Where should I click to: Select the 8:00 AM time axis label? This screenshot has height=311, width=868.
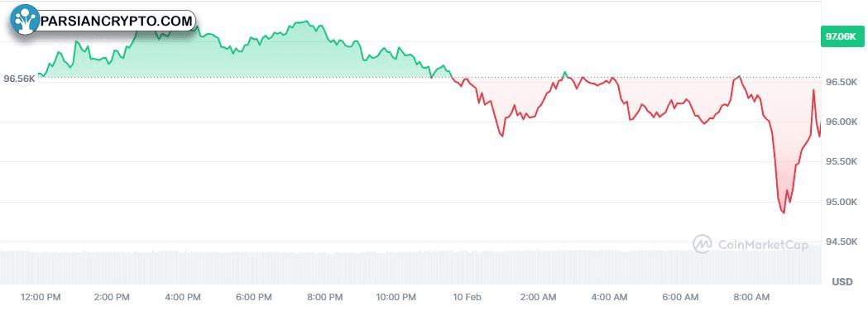click(752, 298)
